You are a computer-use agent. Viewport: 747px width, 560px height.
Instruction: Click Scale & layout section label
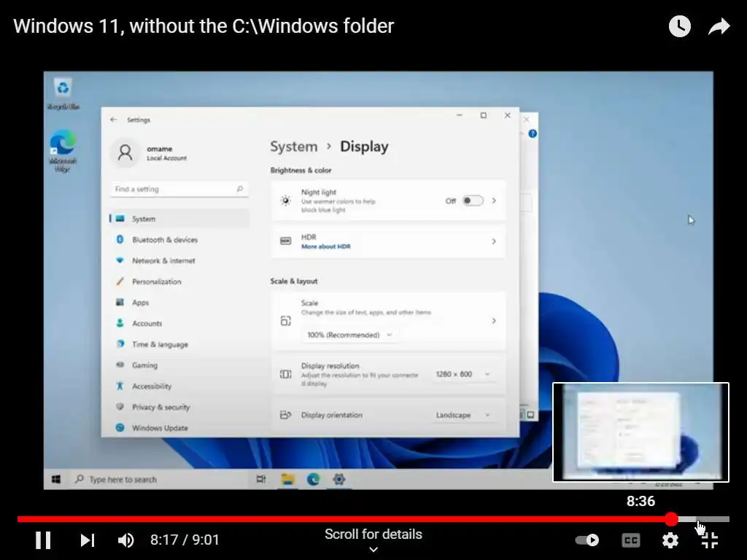pos(294,281)
